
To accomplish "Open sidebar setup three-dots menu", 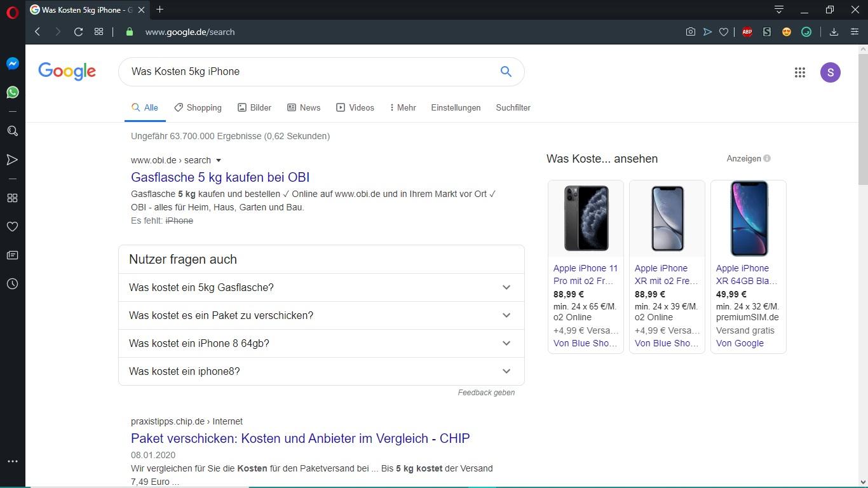I will click(12, 461).
